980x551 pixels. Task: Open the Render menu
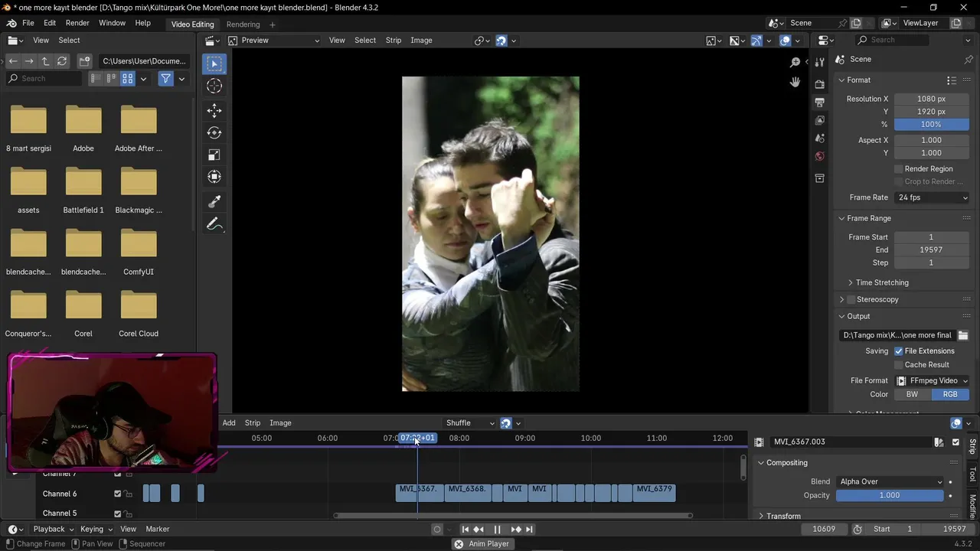[x=77, y=23]
